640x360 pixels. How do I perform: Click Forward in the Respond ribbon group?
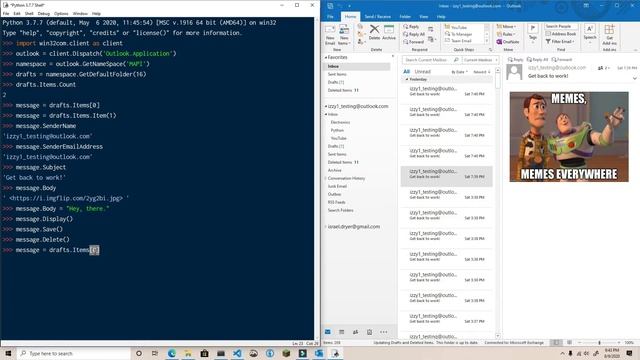click(x=413, y=42)
